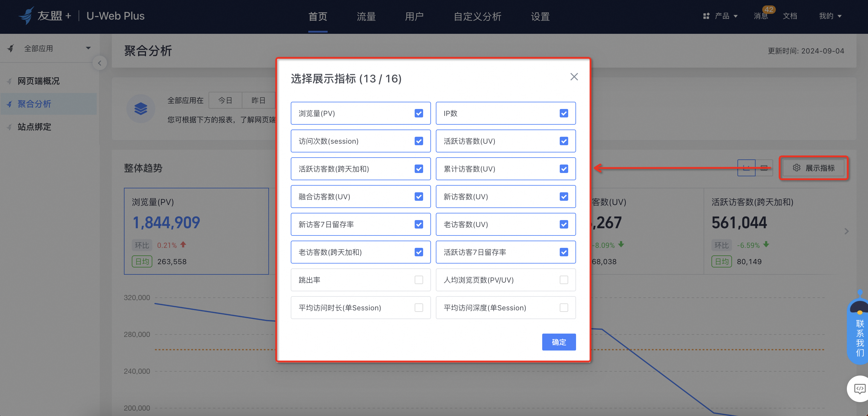The height and width of the screenshot is (416, 868).
Task: Open 站点绑定 sidebar item
Action: point(49,127)
